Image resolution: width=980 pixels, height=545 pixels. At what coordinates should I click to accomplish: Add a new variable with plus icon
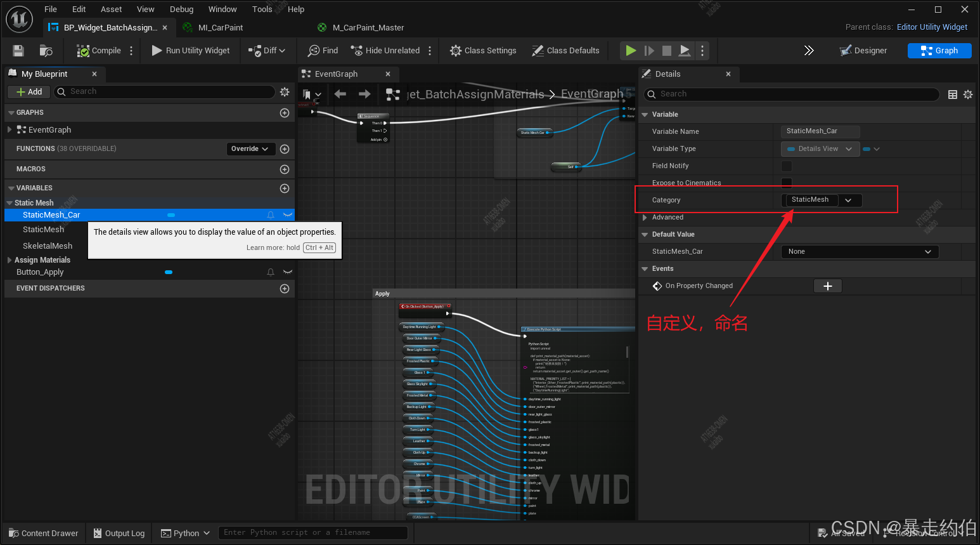(x=285, y=188)
